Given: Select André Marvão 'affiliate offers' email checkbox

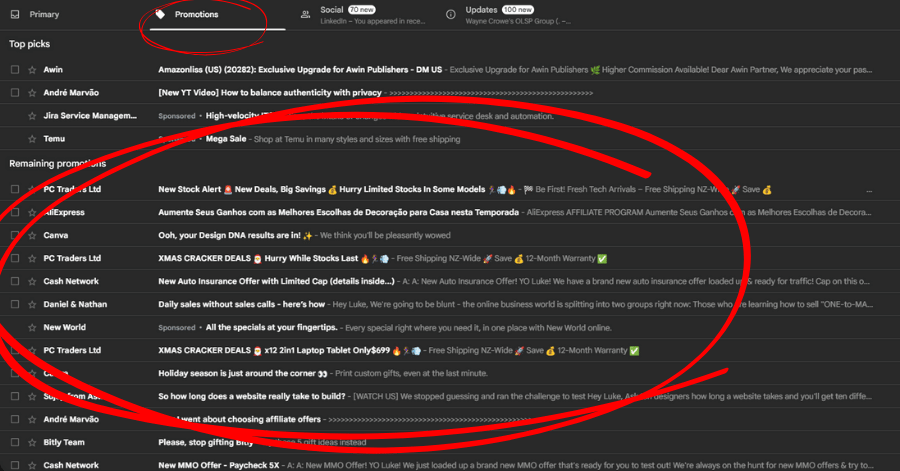Looking at the screenshot, I should (15, 419).
